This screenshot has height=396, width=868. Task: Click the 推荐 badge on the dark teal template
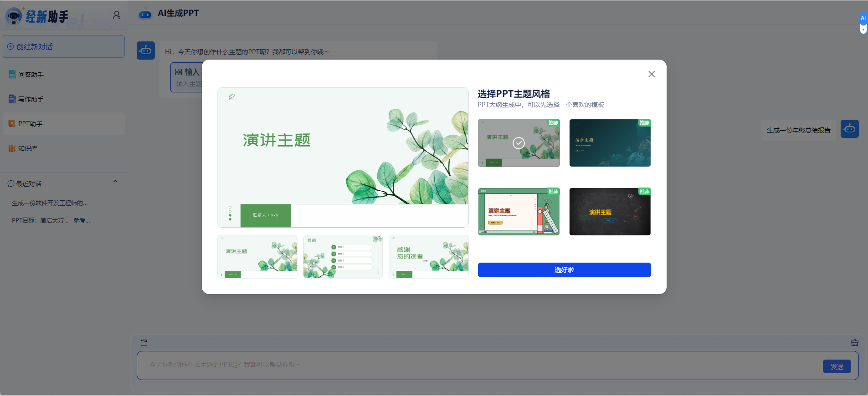click(644, 123)
